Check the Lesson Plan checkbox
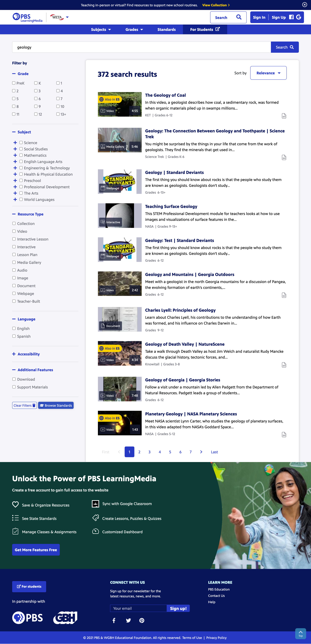The height and width of the screenshot is (644, 311). click(x=14, y=254)
